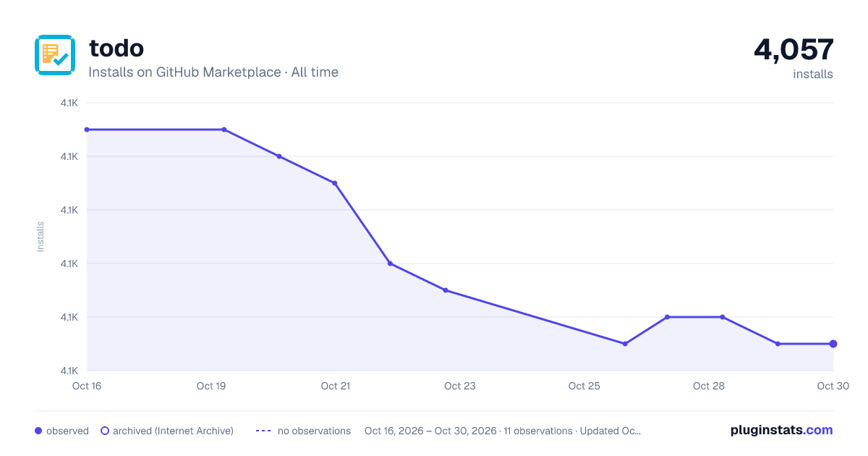Image resolution: width=868 pixels, height=456 pixels.
Task: Click the 'archived (Internet Archive)' legend label
Action: pos(173,431)
